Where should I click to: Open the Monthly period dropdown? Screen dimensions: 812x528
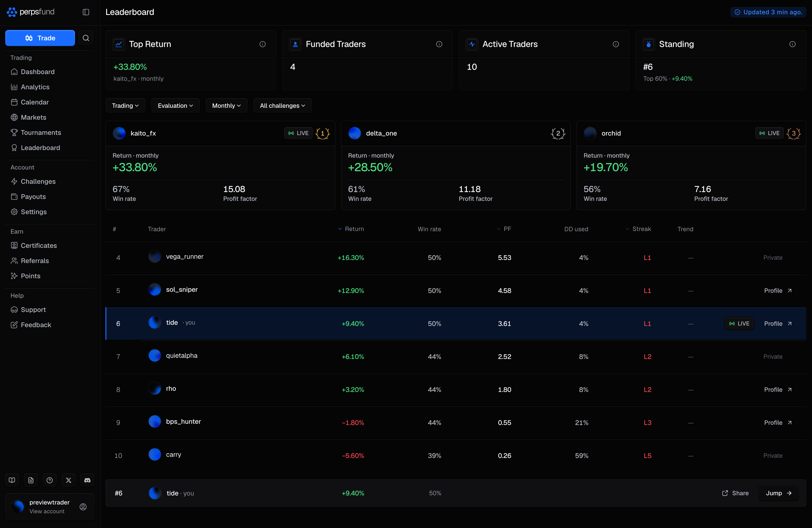tap(226, 106)
